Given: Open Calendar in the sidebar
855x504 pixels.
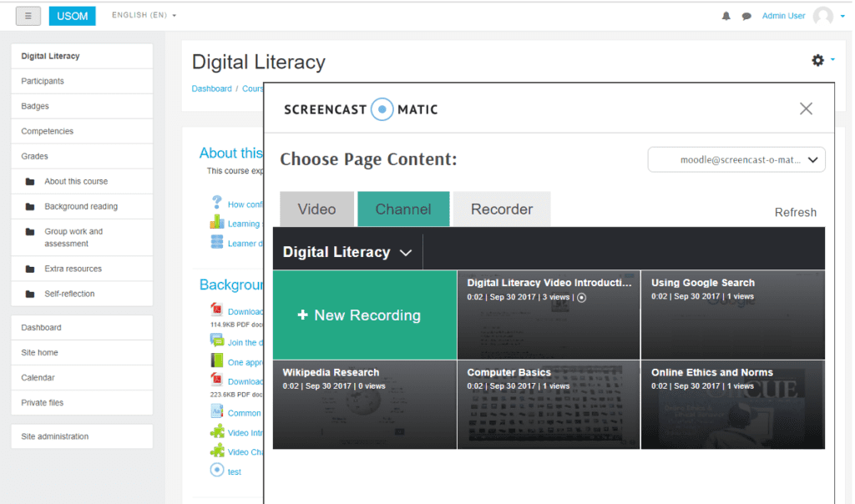Looking at the screenshot, I should (82, 378).
